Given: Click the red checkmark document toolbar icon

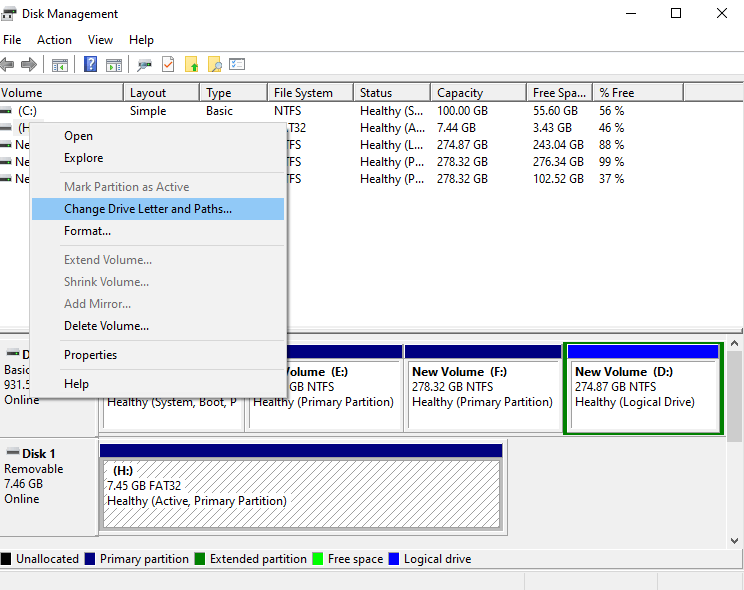Looking at the screenshot, I should point(168,65).
